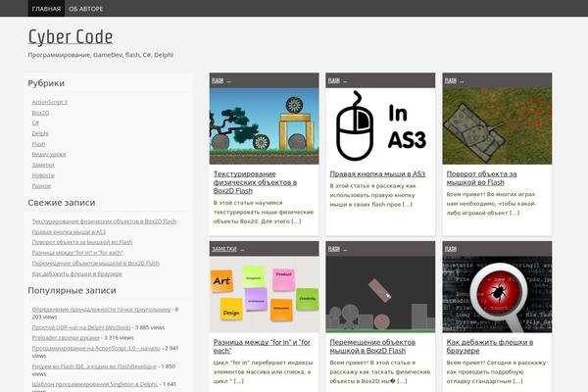
Task: Click FLASH tag on the texturing card
Action: point(218,80)
